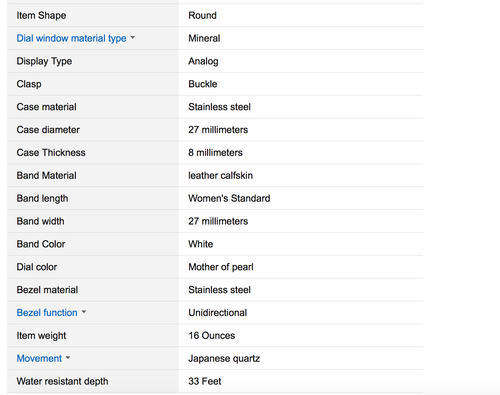The width and height of the screenshot is (500, 395).
Task: Click the Buckle clasp value
Action: tap(203, 84)
